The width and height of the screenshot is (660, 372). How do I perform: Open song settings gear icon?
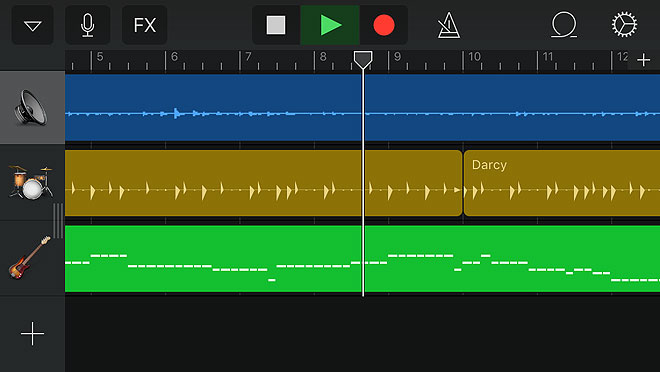(624, 25)
